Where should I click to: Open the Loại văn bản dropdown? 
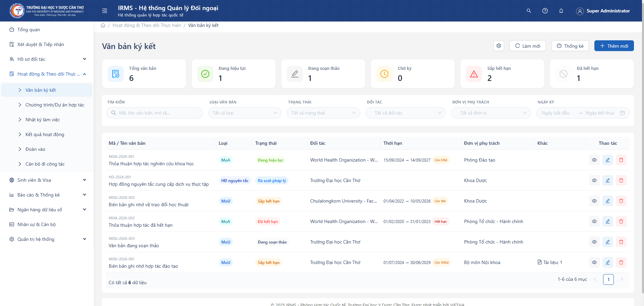click(x=245, y=113)
